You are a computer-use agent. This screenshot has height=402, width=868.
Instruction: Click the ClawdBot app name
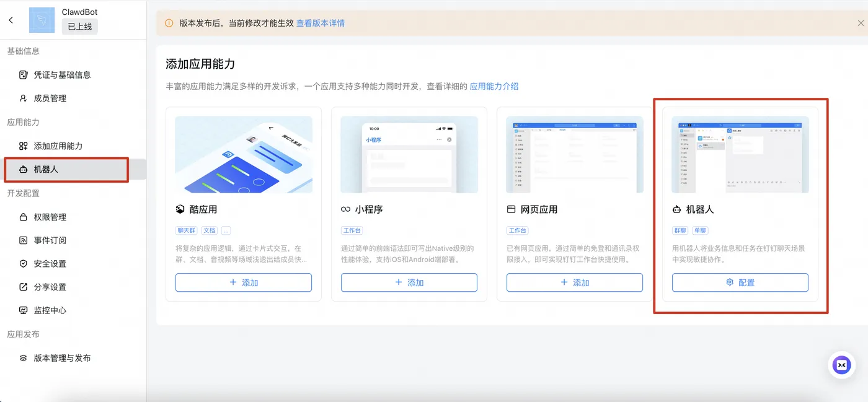coord(80,12)
